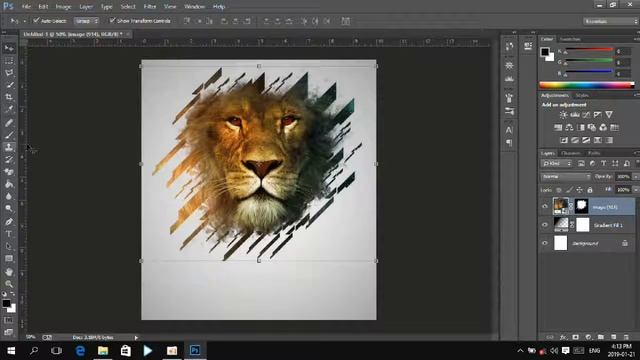Hide the Image layer

tap(545, 207)
